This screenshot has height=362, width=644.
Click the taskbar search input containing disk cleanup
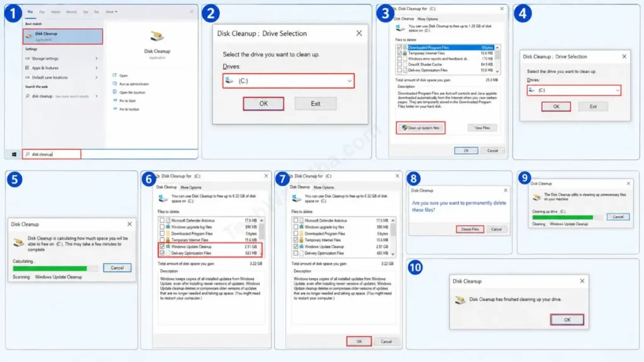pyautogui.click(x=52, y=155)
